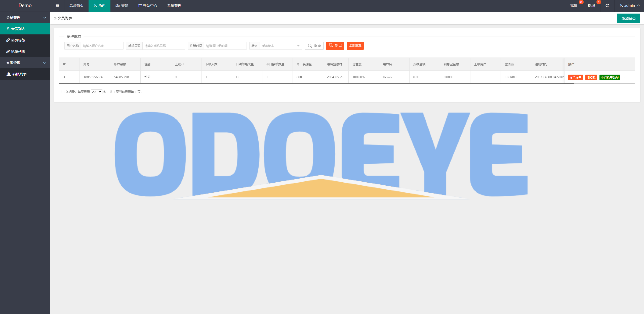Open 会员等级 in the sidebar
The width and height of the screenshot is (644, 314).
25,40
